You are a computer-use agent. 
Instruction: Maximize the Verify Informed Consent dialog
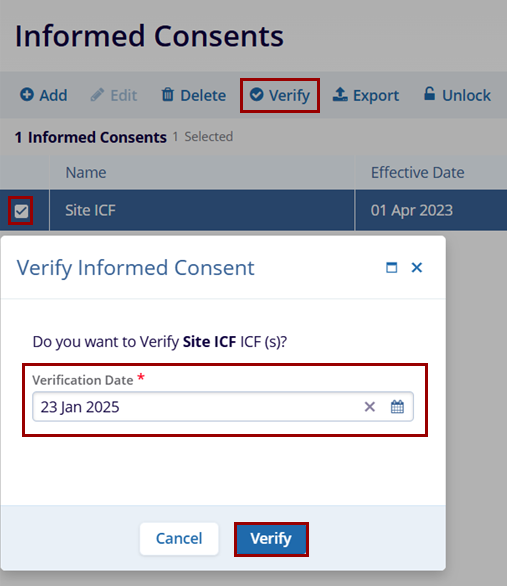tap(392, 268)
